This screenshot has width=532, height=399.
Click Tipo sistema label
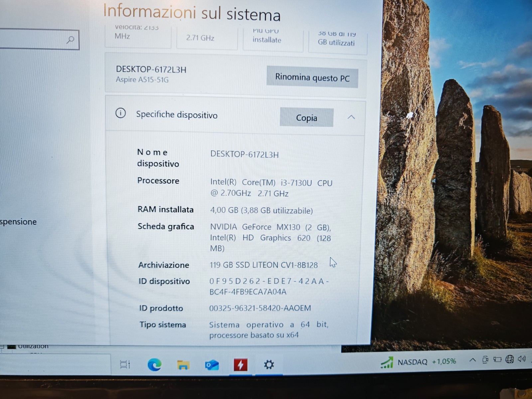163,325
